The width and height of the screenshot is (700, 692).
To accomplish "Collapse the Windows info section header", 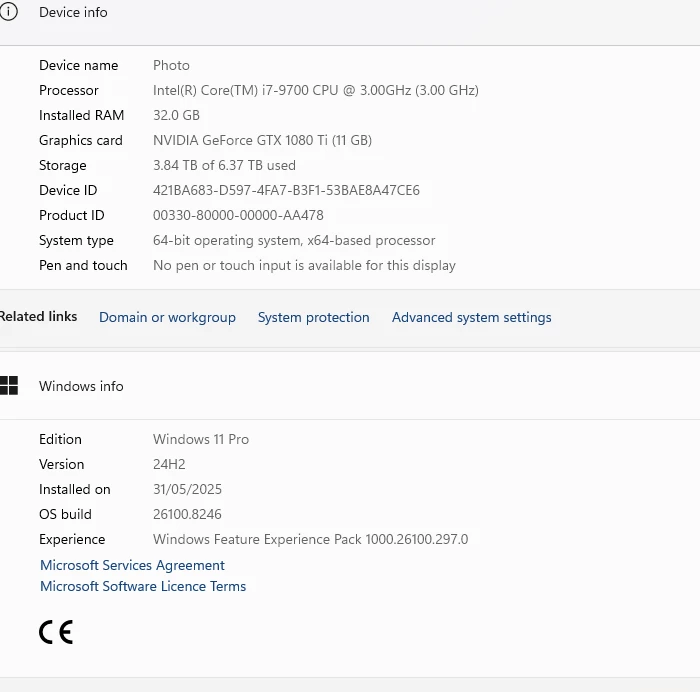I will (x=350, y=386).
